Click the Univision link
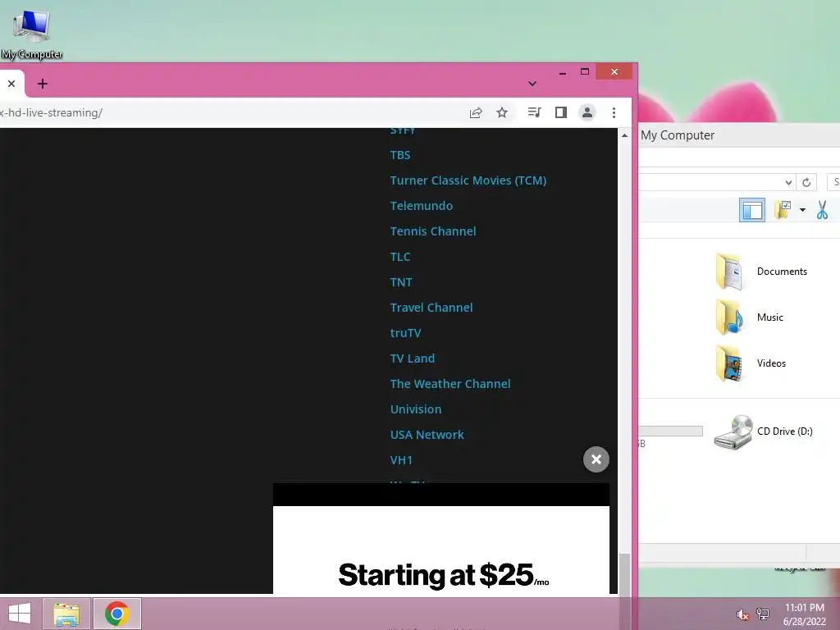Image resolution: width=840 pixels, height=630 pixels. tap(416, 409)
